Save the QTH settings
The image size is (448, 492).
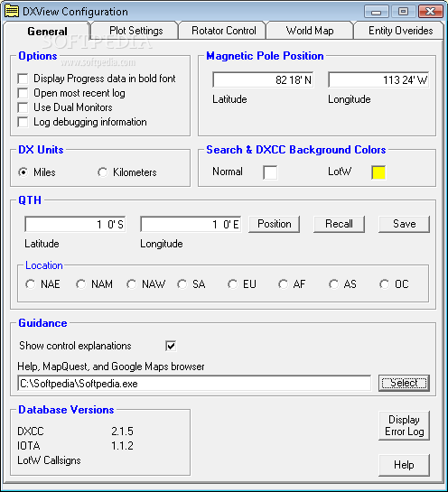pos(404,224)
